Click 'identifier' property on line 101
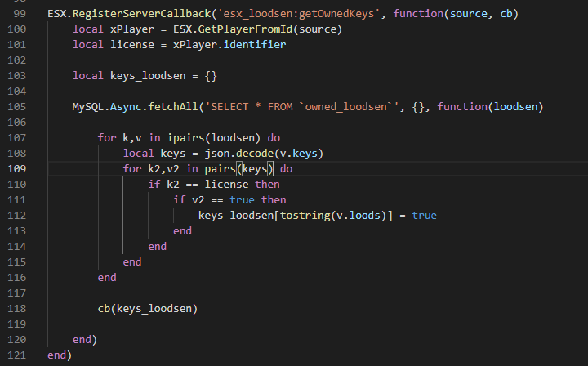 (x=255, y=45)
